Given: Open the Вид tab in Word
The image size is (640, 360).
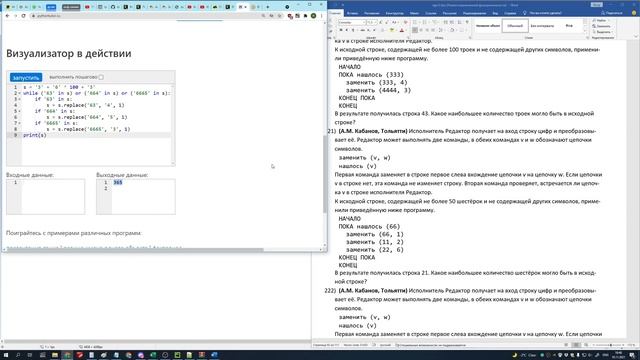Looking at the screenshot, I should [495, 13].
